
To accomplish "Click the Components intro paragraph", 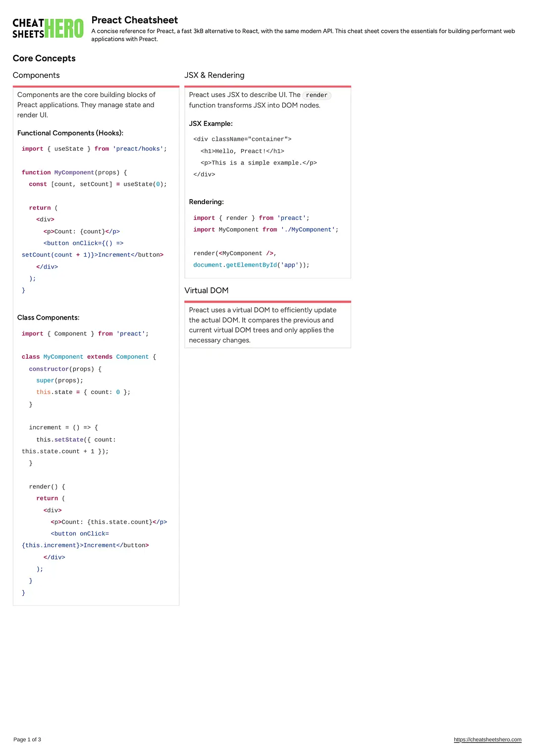I will pyautogui.click(x=86, y=105).
